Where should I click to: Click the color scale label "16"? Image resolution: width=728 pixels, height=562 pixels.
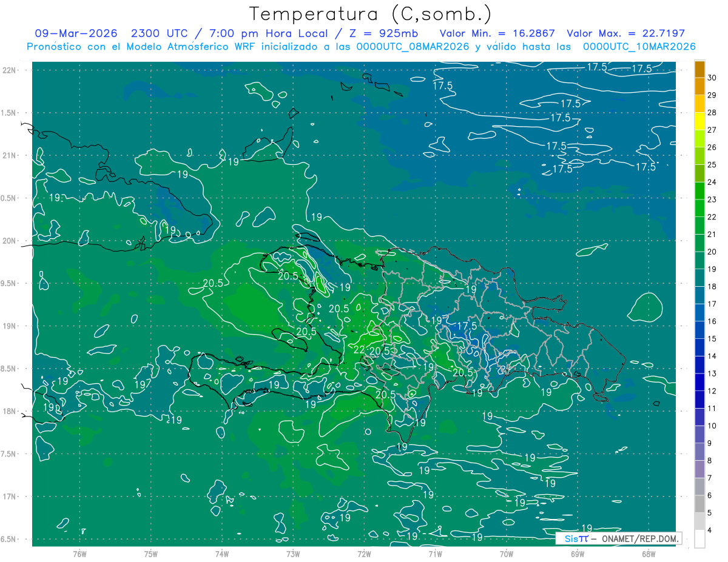pos(712,321)
